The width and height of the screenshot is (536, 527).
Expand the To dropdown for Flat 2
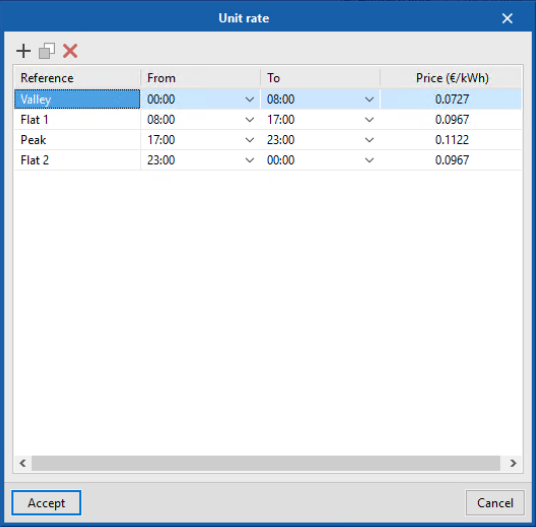369,160
